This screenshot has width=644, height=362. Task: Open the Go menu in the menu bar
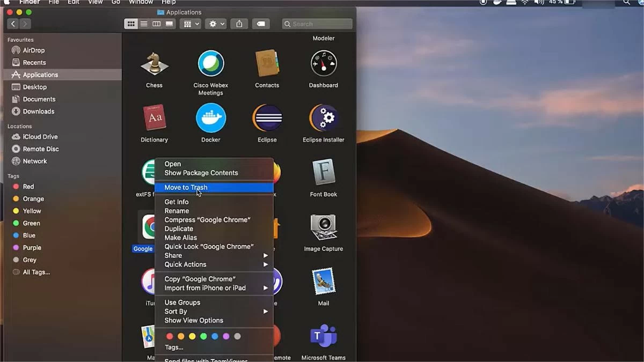pyautogui.click(x=115, y=2)
